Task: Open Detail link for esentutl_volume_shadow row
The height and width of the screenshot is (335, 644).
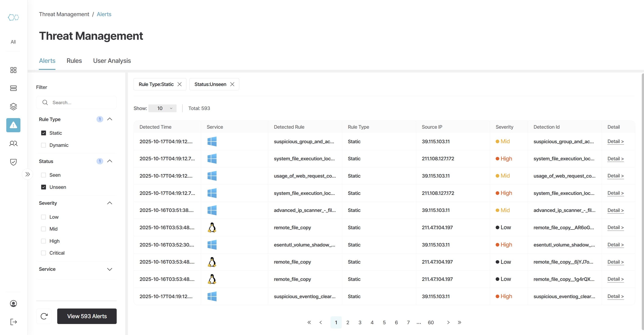Action: pyautogui.click(x=615, y=245)
